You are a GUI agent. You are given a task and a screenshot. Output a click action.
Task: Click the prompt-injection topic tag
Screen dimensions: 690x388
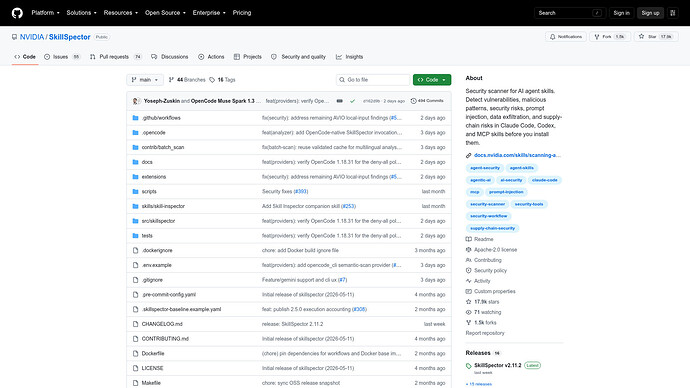pyautogui.click(x=506, y=192)
